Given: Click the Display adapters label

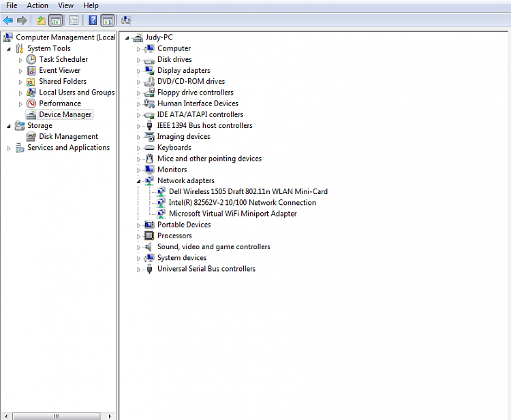Looking at the screenshot, I should click(x=183, y=70).
